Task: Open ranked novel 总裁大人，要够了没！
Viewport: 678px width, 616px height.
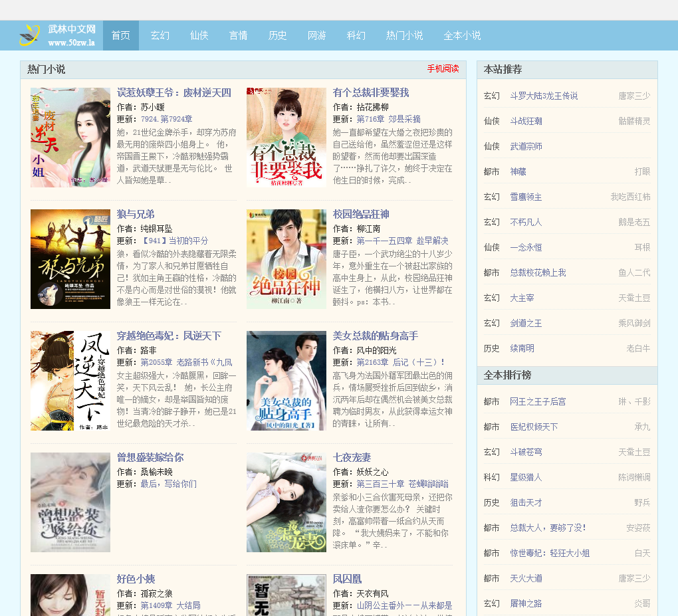Action: coord(548,528)
